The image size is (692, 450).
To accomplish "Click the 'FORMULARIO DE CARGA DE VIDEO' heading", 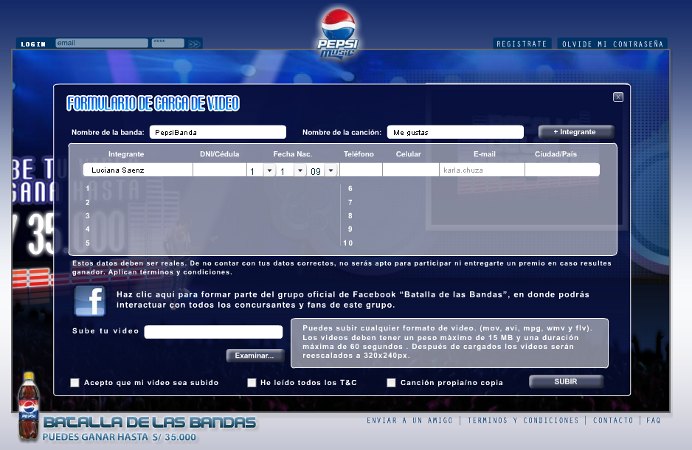I will [x=153, y=103].
